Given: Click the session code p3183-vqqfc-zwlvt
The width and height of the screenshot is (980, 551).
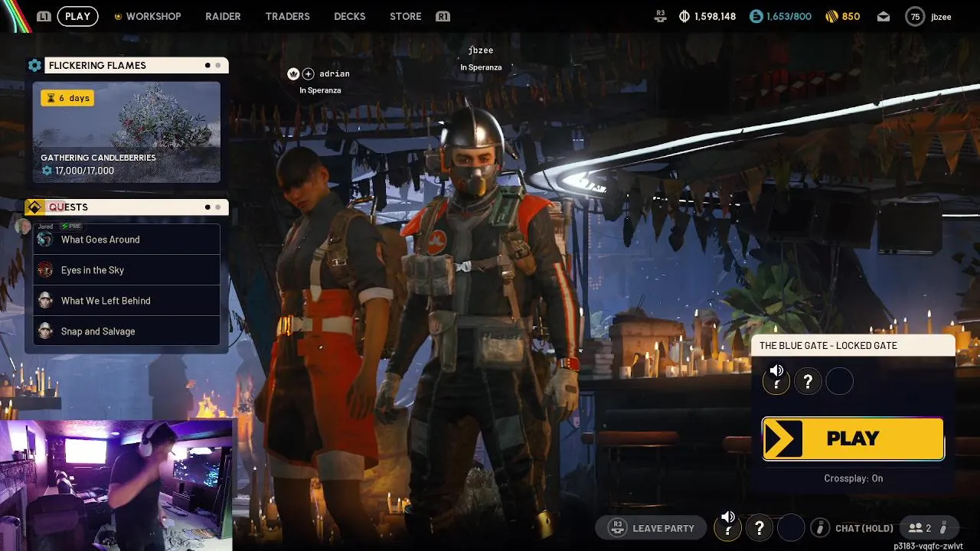Looking at the screenshot, I should pyautogui.click(x=928, y=546).
